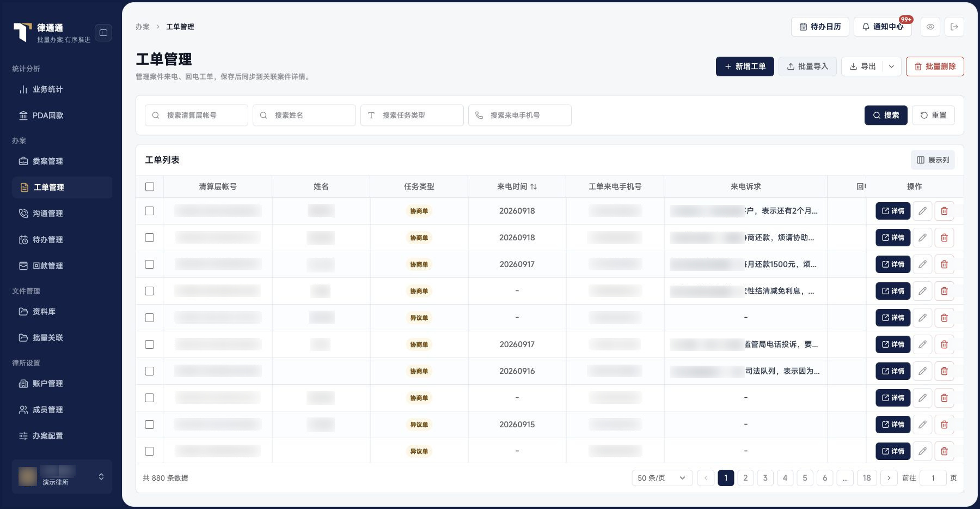Open PDA回款 in sidebar
980x509 pixels.
62,116
